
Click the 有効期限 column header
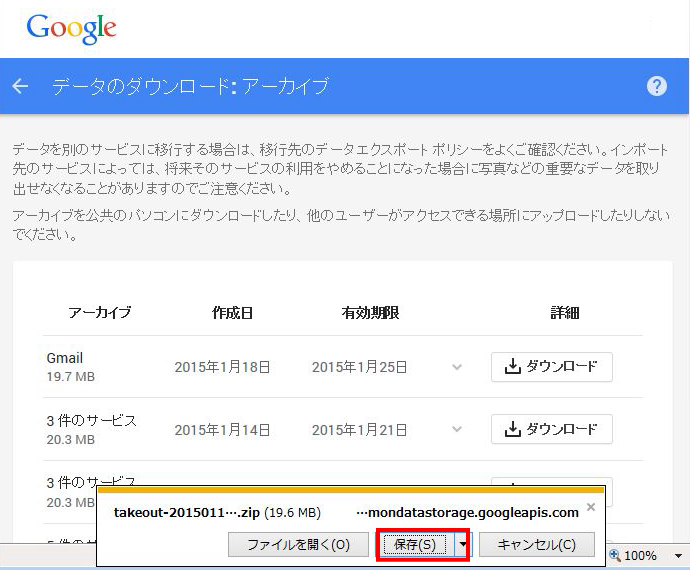(x=370, y=313)
